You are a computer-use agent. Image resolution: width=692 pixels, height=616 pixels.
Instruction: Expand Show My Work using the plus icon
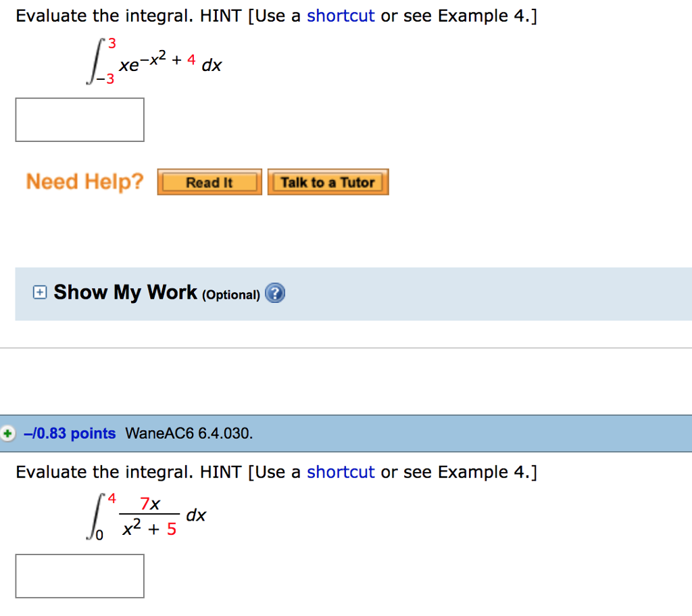point(39,293)
